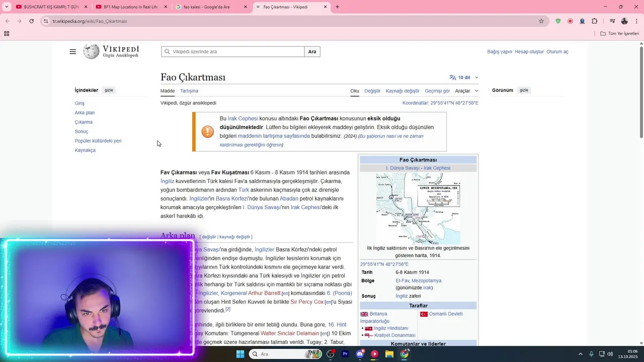Reload the page with the refresh icon
Screen dimensions: 644x362
point(31,21)
